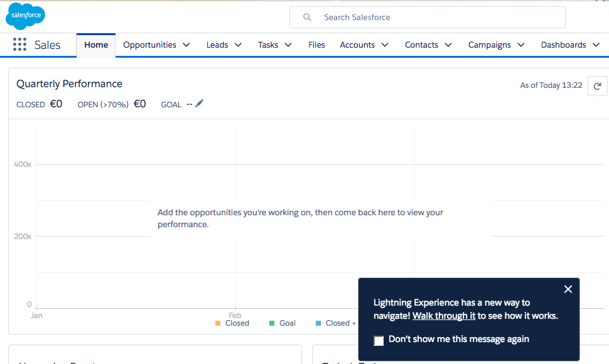Click the search magnifier icon

(x=307, y=18)
